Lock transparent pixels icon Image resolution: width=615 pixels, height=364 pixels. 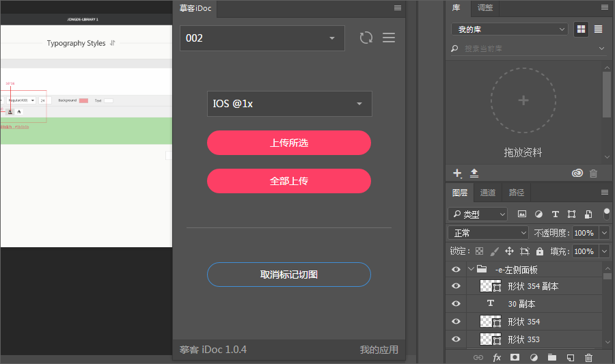tap(479, 251)
